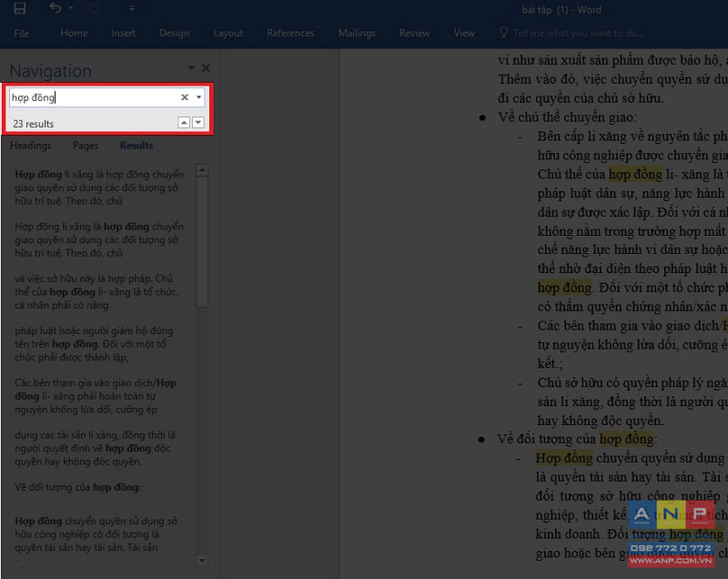Viewport: 728px width, 579px height.
Task: Click highlighted 'hợp đồng' in 'Về đối tượng' line
Action: [626, 439]
